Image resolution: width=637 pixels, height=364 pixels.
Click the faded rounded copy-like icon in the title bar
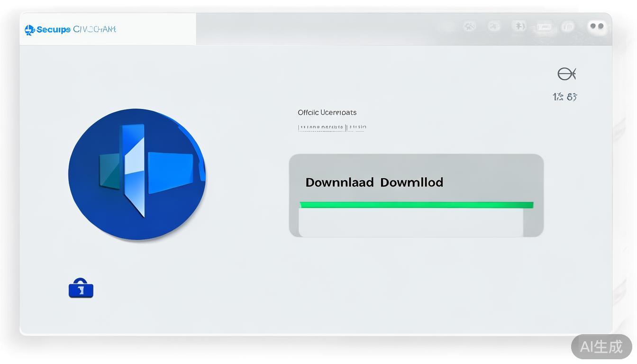(568, 27)
